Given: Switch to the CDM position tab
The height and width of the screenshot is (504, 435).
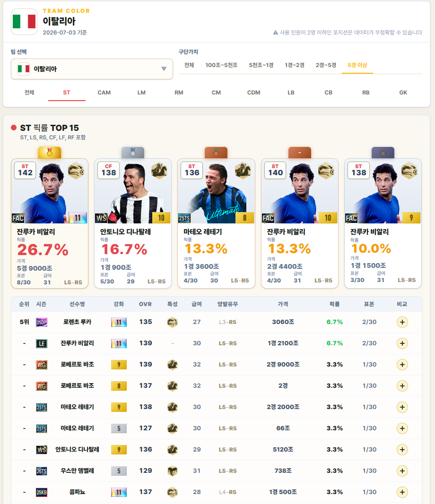Looking at the screenshot, I should [x=253, y=93].
